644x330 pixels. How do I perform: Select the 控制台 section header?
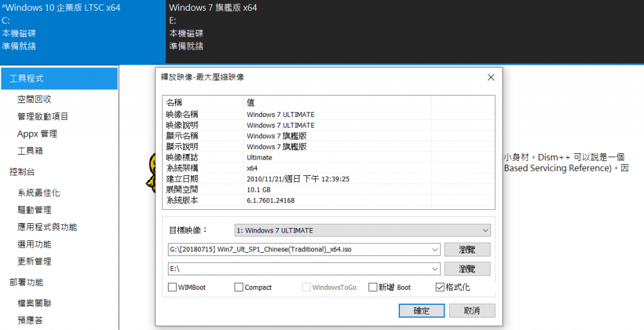[22, 172]
